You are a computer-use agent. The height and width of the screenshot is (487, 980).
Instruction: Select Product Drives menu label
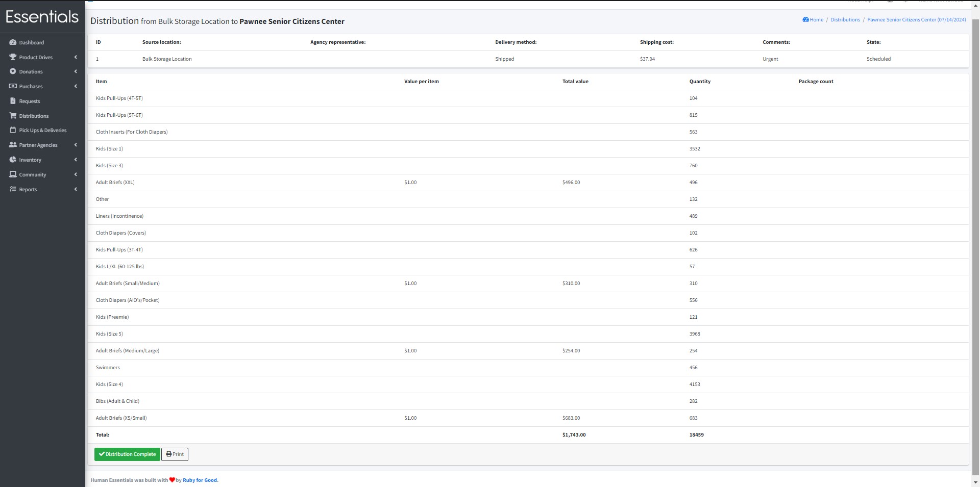tap(36, 57)
